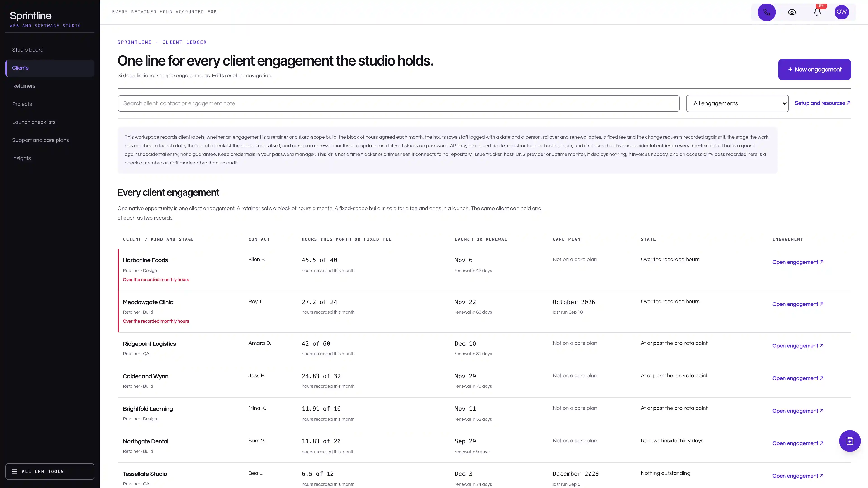Screen dimensions: 868x488
Task: Click the 'December 2026' care plan cell
Action: tap(576, 474)
